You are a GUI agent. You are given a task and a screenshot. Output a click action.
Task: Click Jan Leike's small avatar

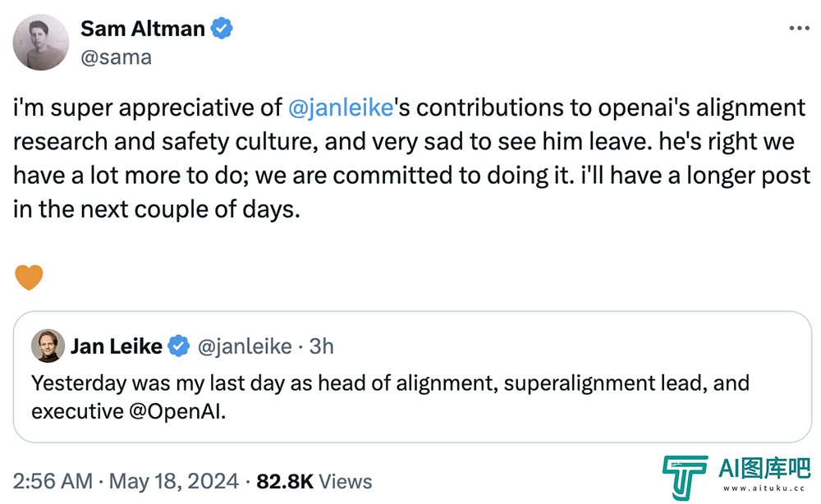coord(48,346)
